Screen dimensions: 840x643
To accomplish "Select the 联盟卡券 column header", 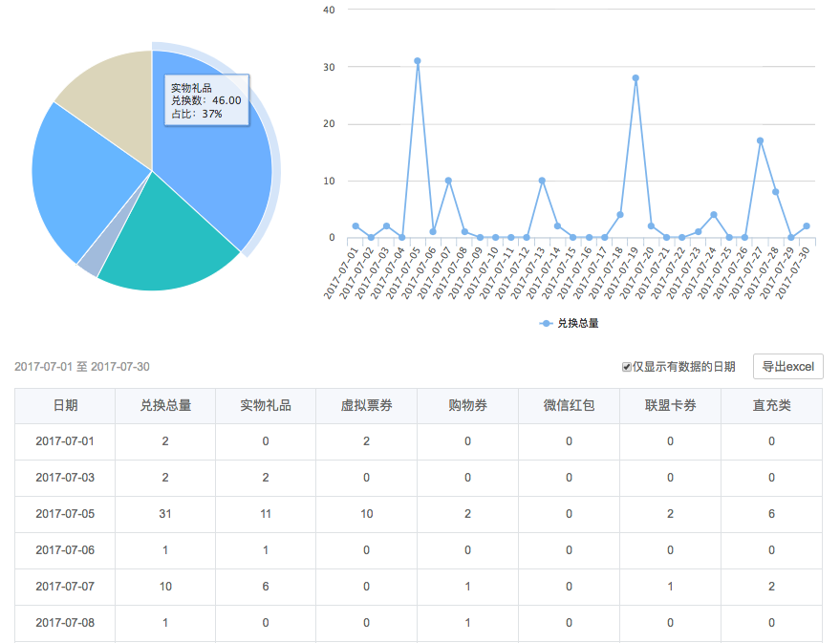I will (x=670, y=406).
